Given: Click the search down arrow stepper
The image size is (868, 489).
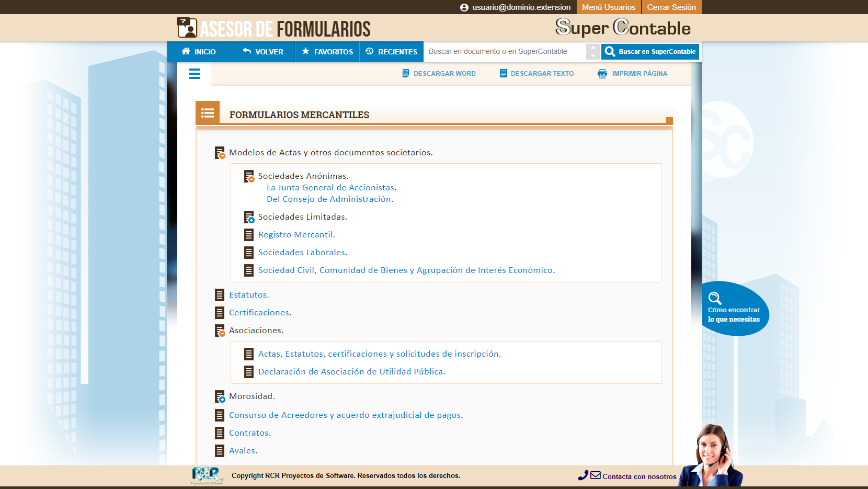Looking at the screenshot, I should [593, 56].
